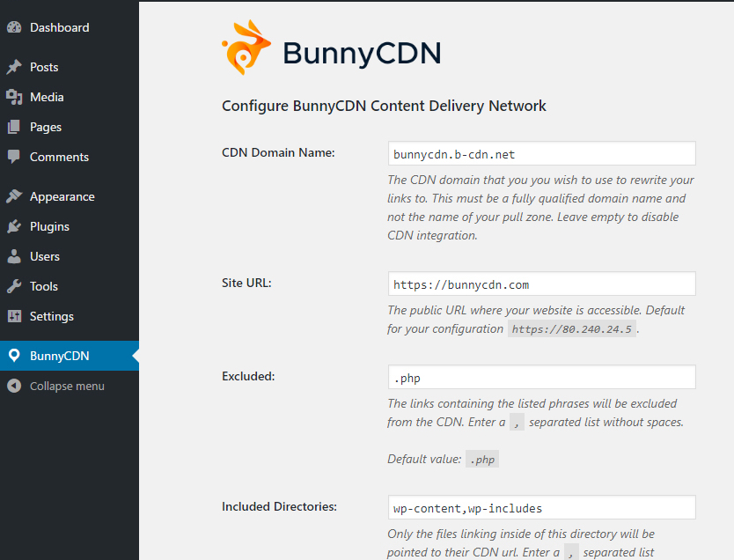Click the Pages stacked-sheets icon
The width and height of the screenshot is (734, 560).
[14, 127]
